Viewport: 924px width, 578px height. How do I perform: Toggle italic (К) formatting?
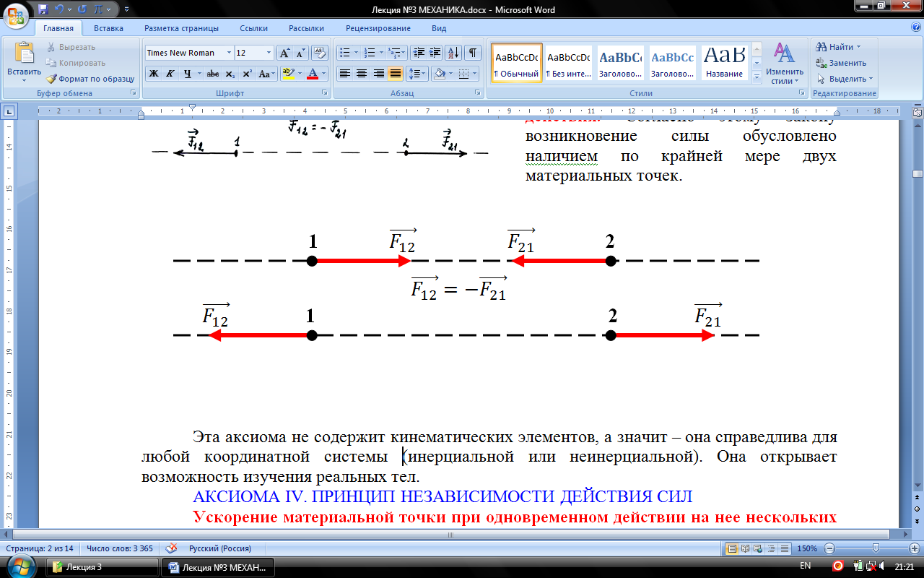[x=170, y=74]
